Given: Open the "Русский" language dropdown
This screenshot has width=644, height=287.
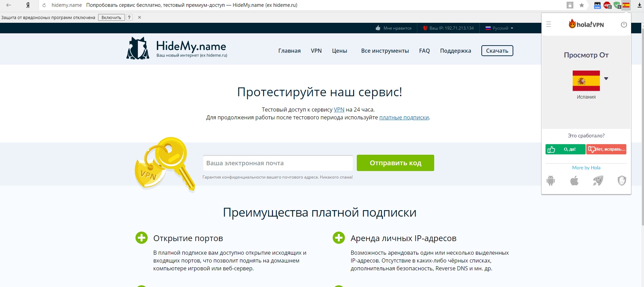Looking at the screenshot, I should point(499,28).
